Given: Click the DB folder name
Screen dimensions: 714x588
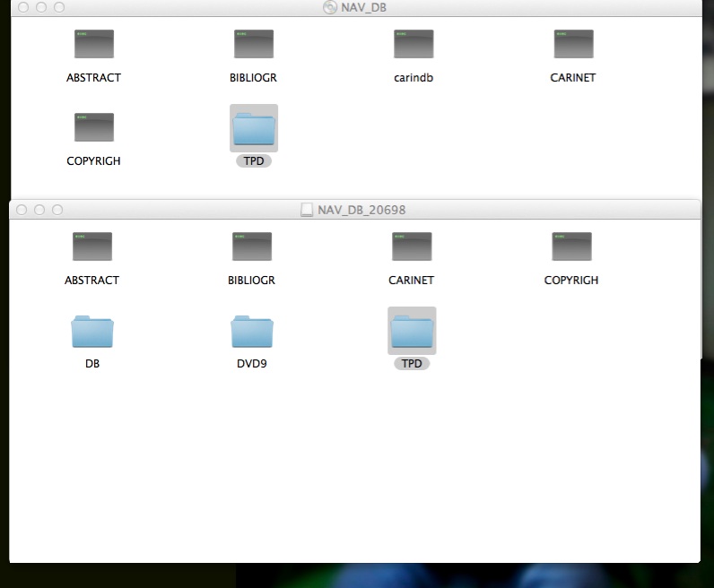Looking at the screenshot, I should coord(92,364).
